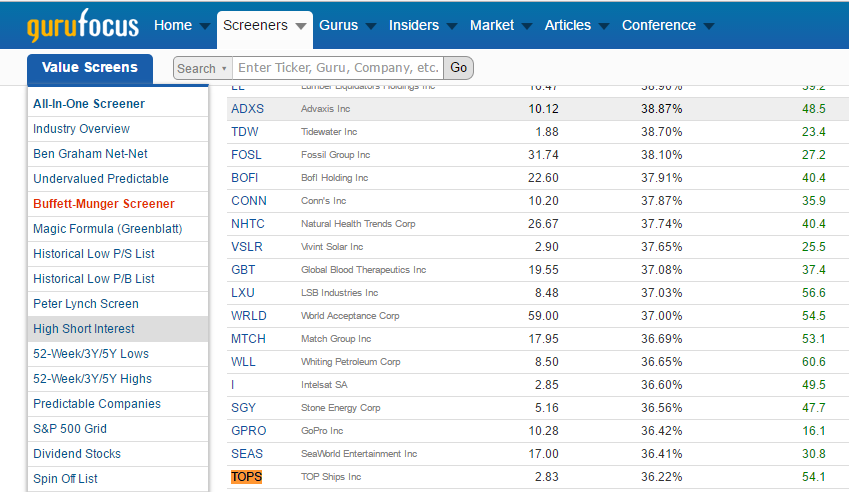Open the Market navigation menu

coord(501,26)
